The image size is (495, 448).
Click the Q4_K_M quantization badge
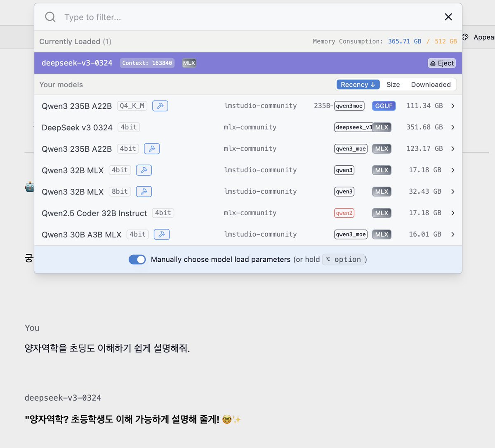click(132, 106)
